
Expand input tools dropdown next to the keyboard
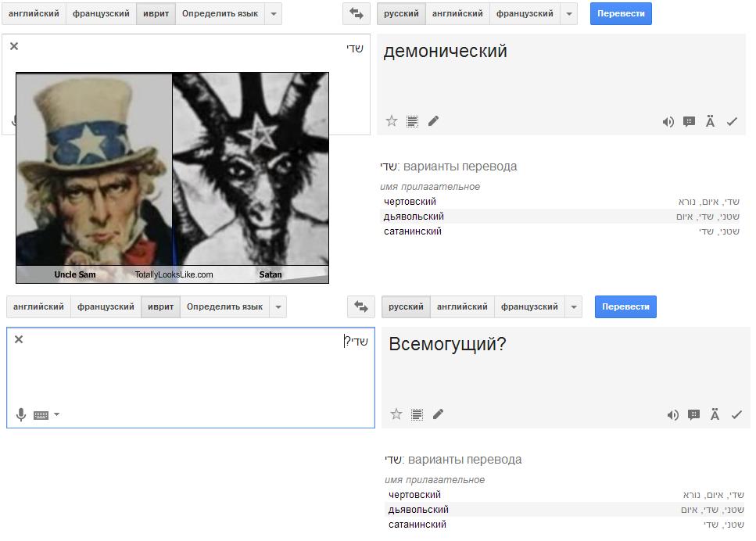56,414
